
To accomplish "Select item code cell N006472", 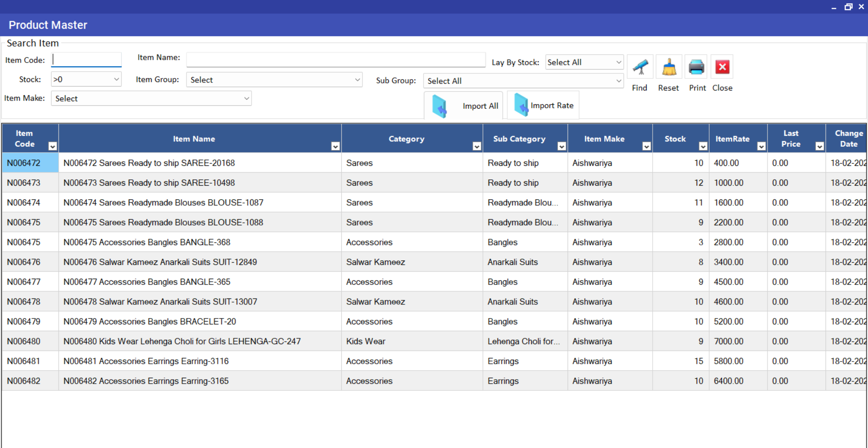I will [x=30, y=163].
